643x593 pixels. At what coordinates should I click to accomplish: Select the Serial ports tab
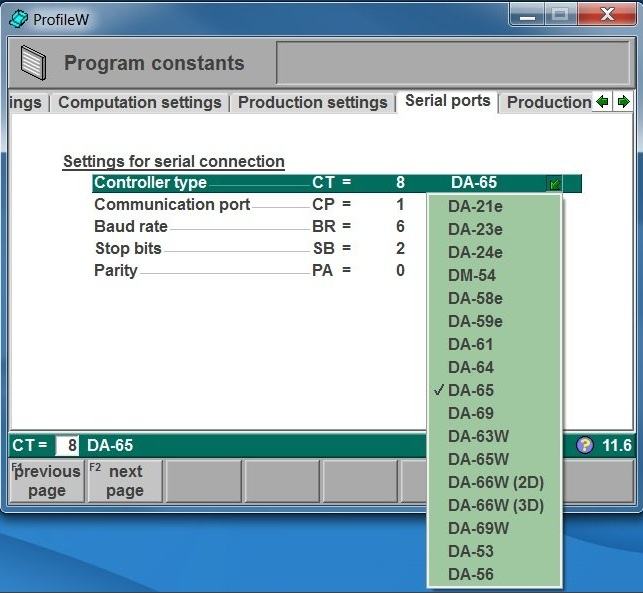click(x=447, y=101)
